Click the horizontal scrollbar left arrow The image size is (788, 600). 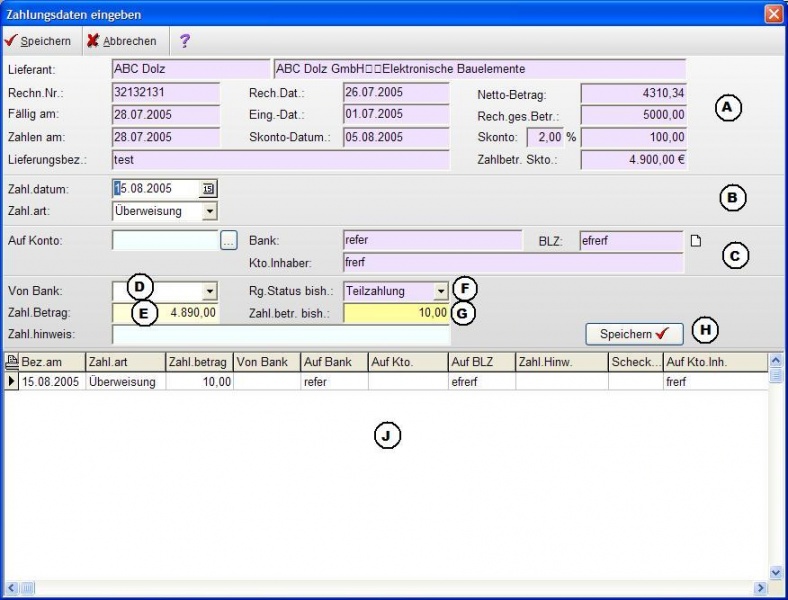tap(12, 587)
